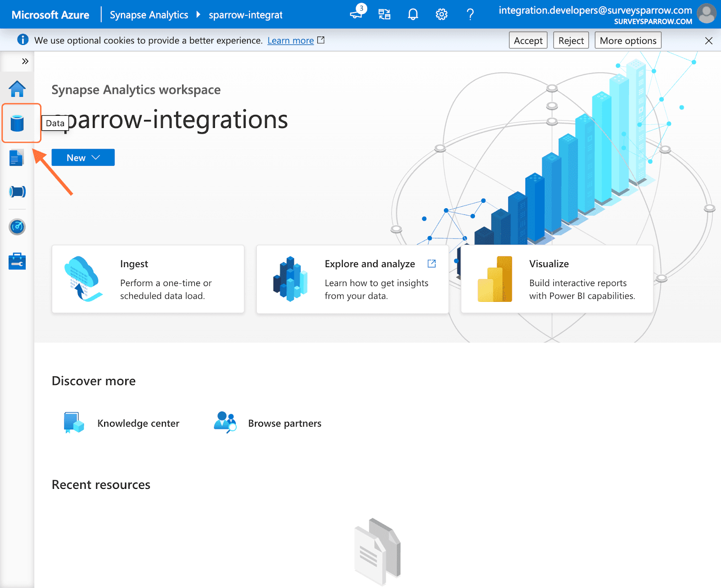Click Synapse Analytics breadcrumb

[x=149, y=15]
